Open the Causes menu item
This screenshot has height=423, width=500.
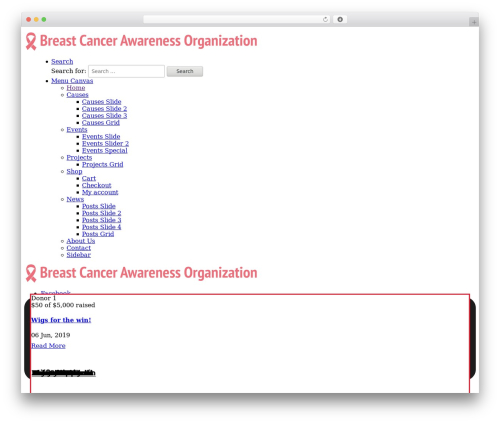[x=77, y=95]
